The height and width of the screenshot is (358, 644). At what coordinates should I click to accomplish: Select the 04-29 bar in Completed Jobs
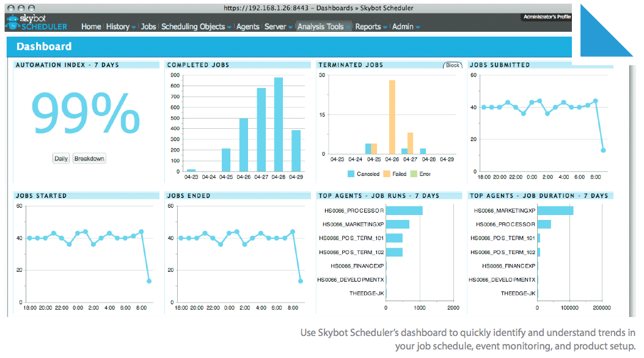click(296, 151)
